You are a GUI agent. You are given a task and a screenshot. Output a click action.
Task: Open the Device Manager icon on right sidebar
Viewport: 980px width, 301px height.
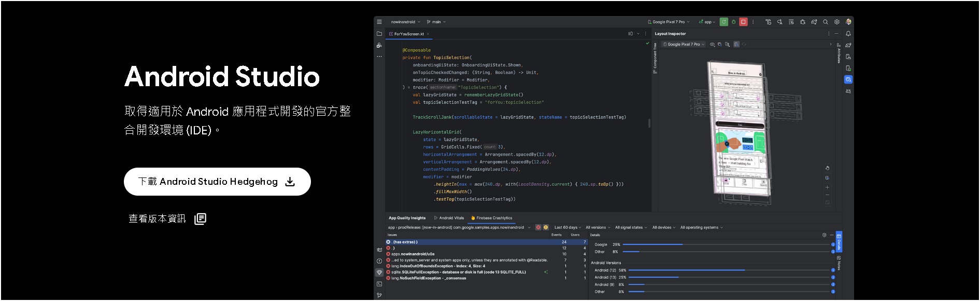coord(848,57)
